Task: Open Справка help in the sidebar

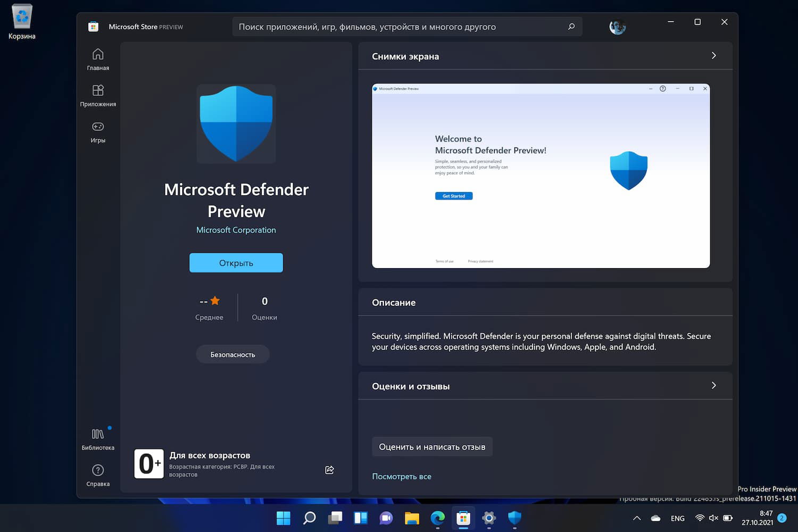Action: (98, 476)
